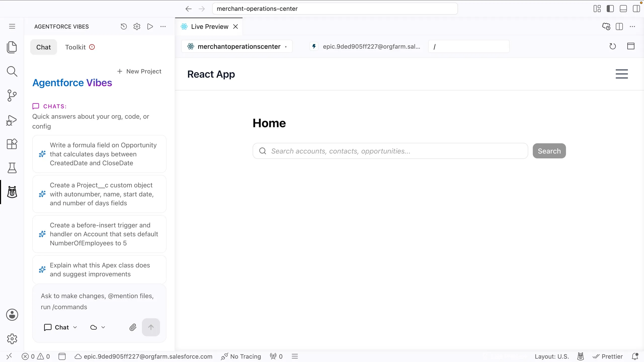The image size is (644, 362).
Task: Switch to the Chat tab
Action: (44, 47)
